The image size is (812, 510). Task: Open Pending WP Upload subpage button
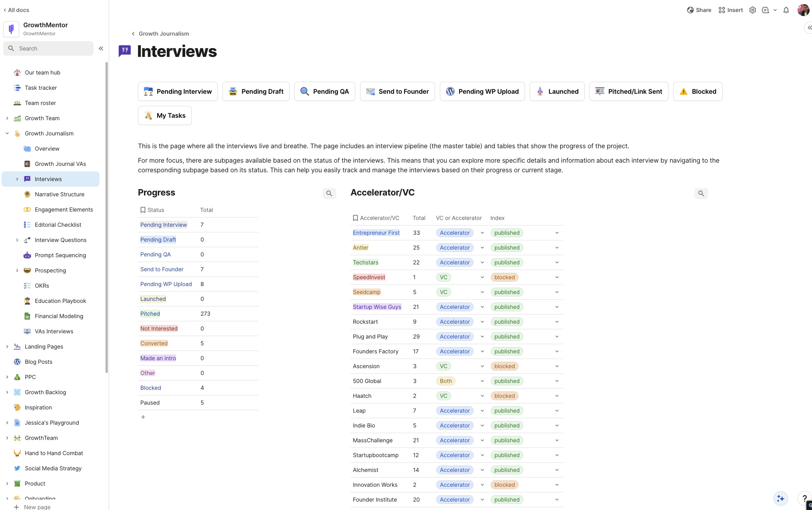(x=482, y=91)
